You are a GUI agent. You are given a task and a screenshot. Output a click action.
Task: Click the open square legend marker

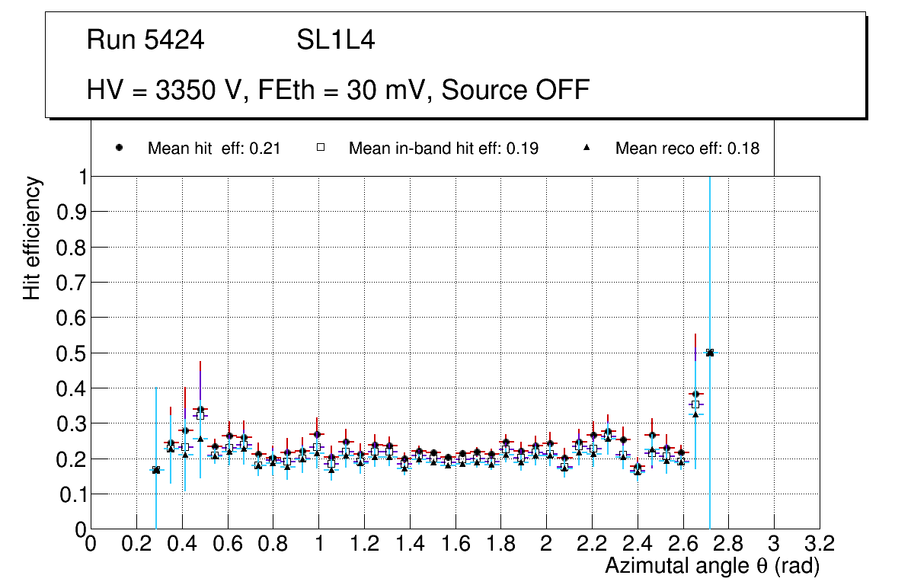click(x=321, y=149)
